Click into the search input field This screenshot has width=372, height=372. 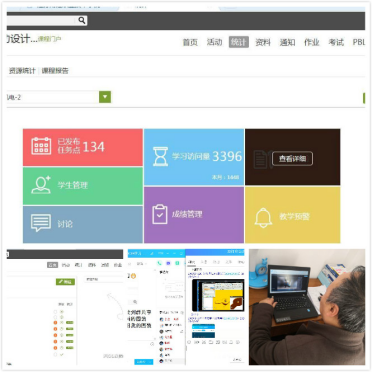pyautogui.click(x=42, y=21)
